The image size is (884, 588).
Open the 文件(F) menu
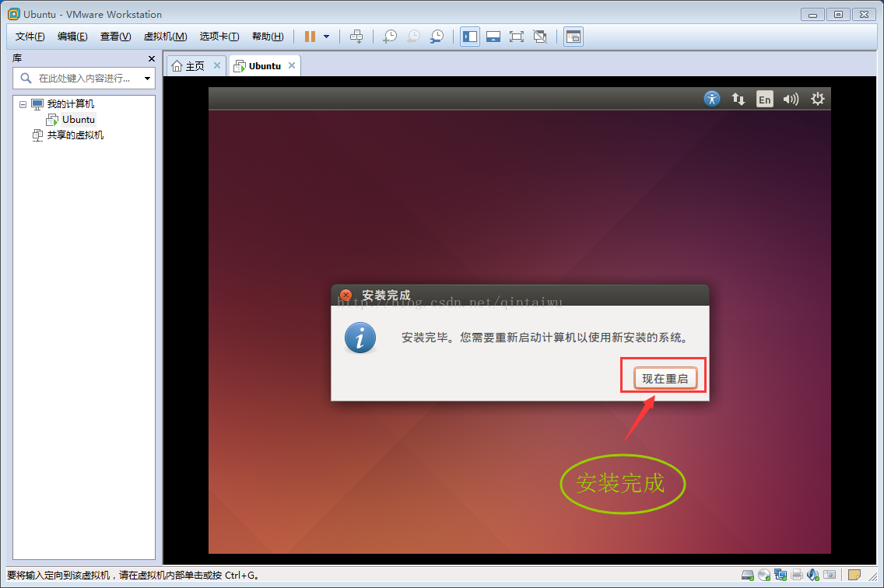click(30, 37)
